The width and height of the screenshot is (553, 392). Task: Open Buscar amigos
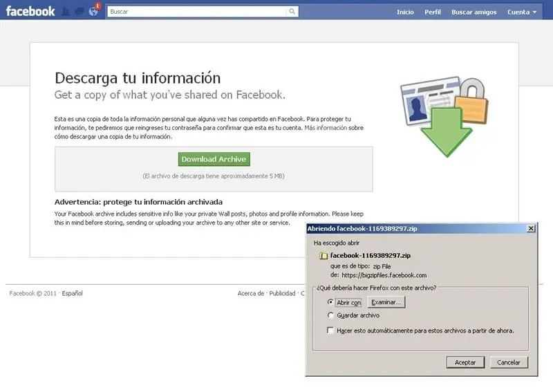474,12
